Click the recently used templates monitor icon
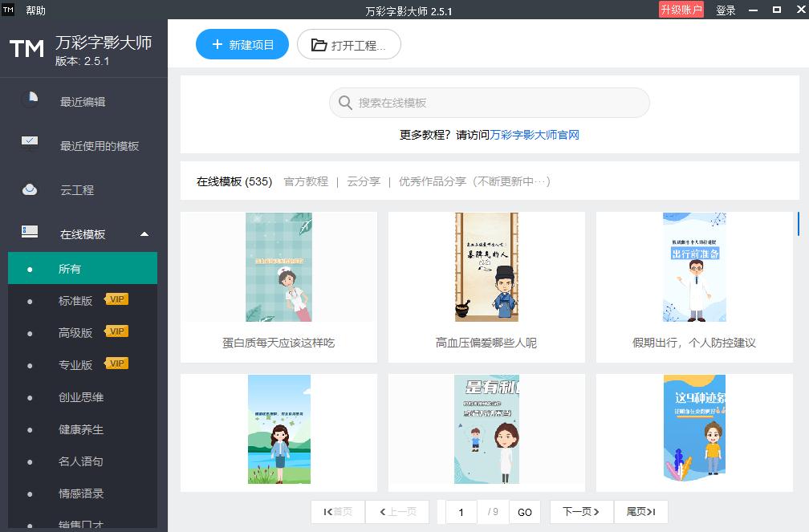809x532 pixels. [30, 144]
